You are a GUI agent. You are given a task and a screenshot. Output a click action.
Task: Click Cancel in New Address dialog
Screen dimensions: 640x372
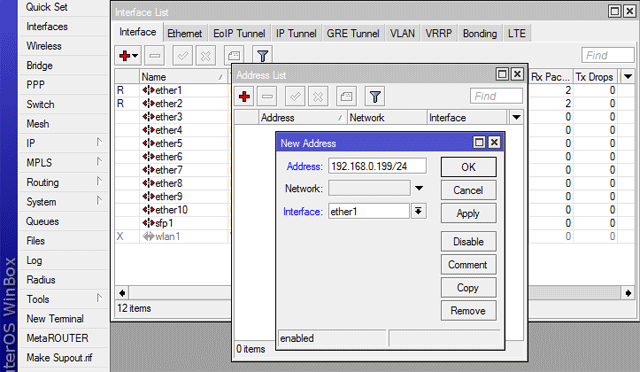click(469, 190)
